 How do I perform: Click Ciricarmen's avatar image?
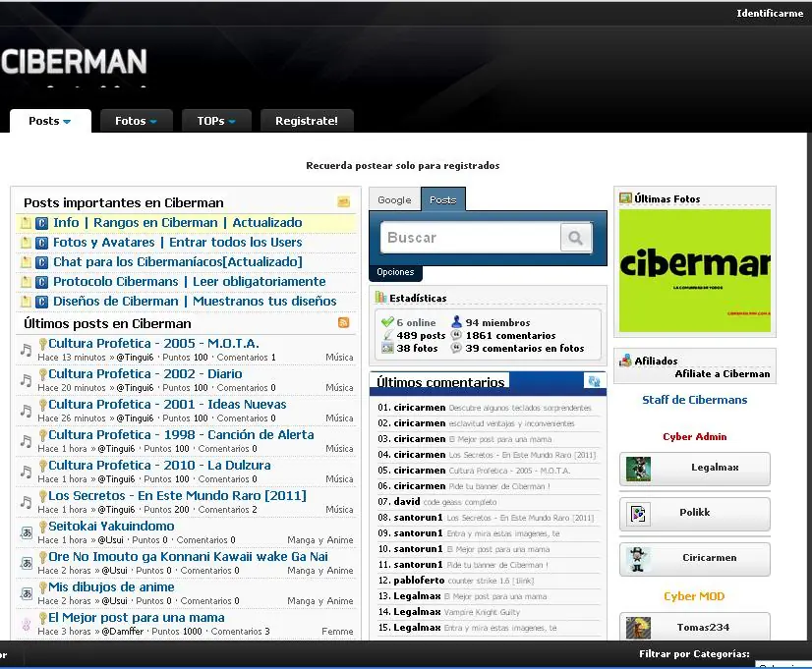click(x=637, y=559)
